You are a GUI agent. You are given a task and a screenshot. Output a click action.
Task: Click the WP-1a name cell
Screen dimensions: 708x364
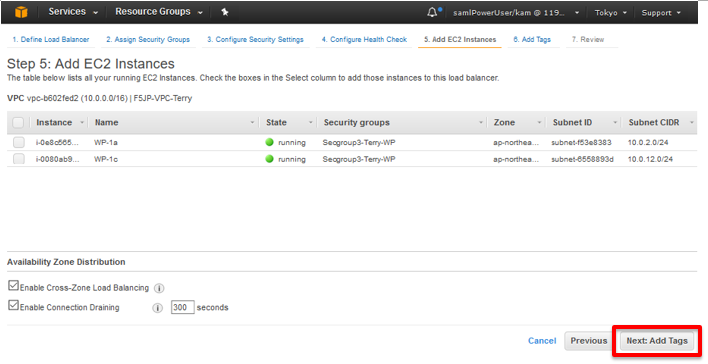[106, 142]
